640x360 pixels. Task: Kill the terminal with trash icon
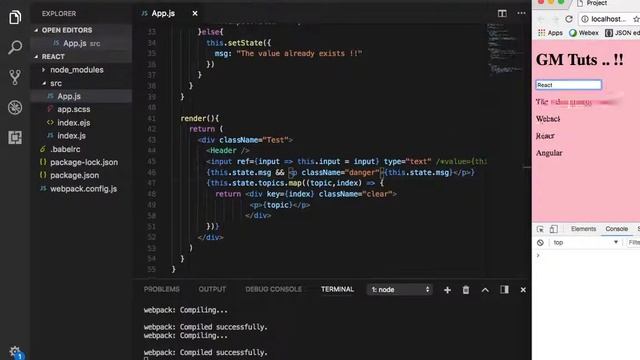[x=466, y=290]
